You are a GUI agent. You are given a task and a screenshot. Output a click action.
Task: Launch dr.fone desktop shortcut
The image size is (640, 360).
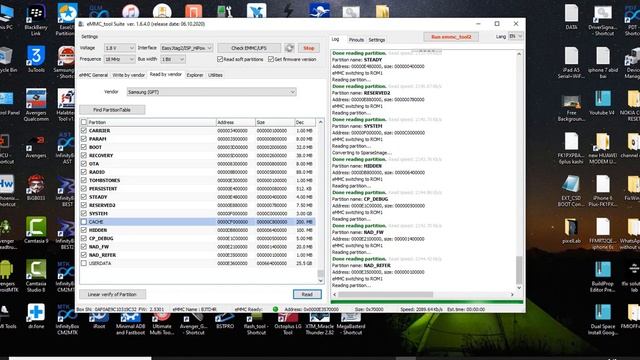[36, 316]
